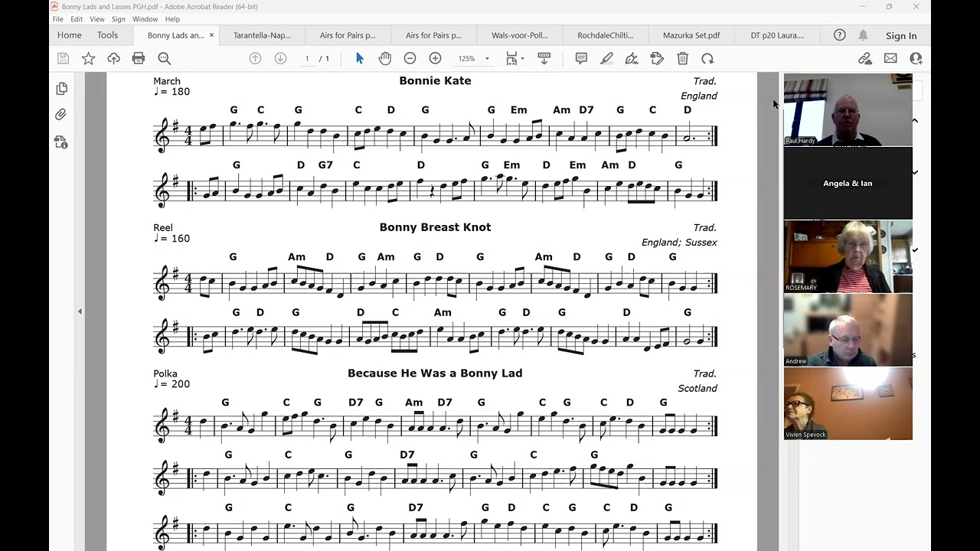
Task: Open the Find text magnifier tool
Action: point(164,58)
